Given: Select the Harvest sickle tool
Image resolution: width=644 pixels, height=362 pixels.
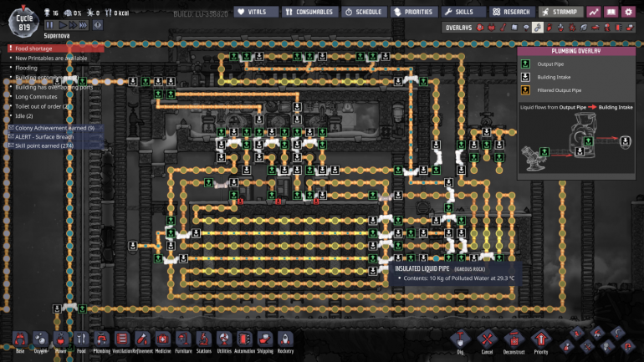Looking at the screenshot, I should click(x=617, y=333).
